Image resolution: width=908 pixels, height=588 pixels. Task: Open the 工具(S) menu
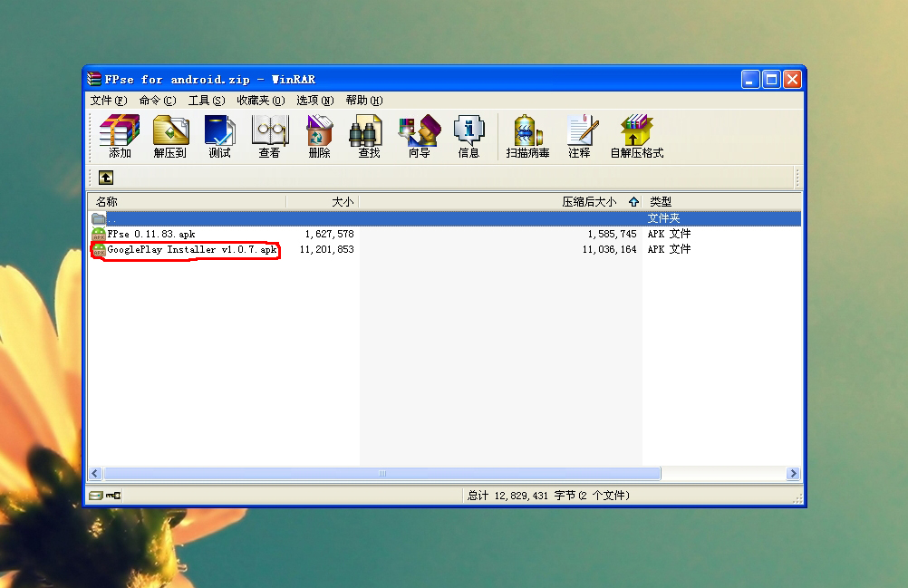click(207, 101)
